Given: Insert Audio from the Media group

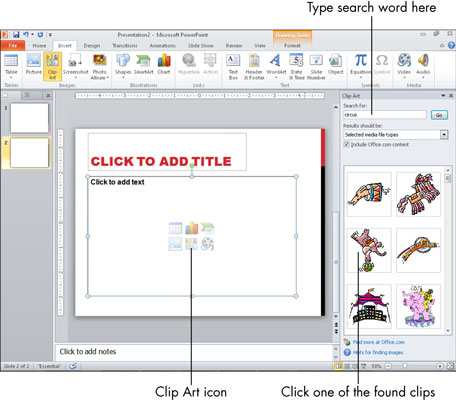Looking at the screenshot, I should point(423,66).
